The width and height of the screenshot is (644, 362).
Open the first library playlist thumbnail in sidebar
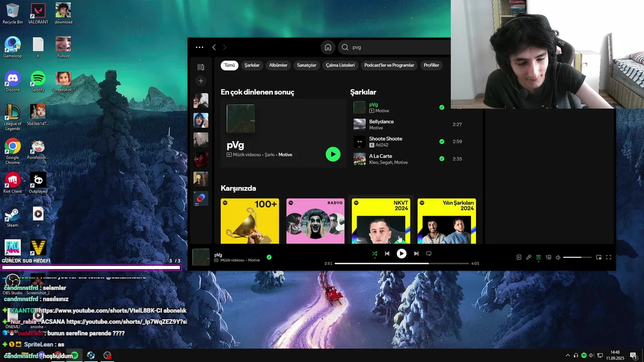point(201,101)
